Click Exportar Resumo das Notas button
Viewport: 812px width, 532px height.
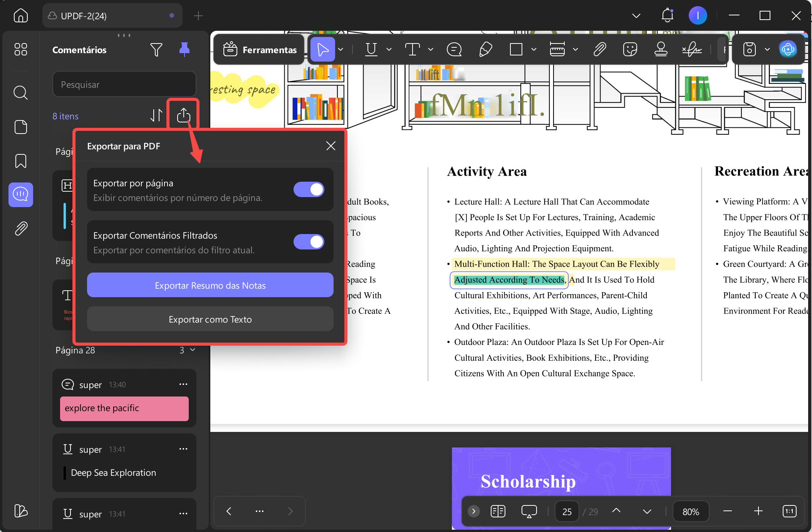tap(210, 285)
